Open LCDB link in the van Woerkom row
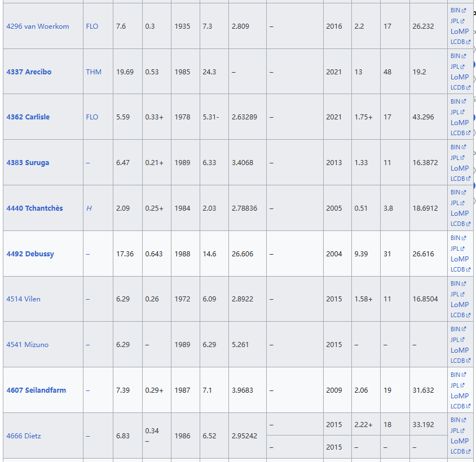Image resolution: width=476 pixels, height=462 pixels. point(457,42)
